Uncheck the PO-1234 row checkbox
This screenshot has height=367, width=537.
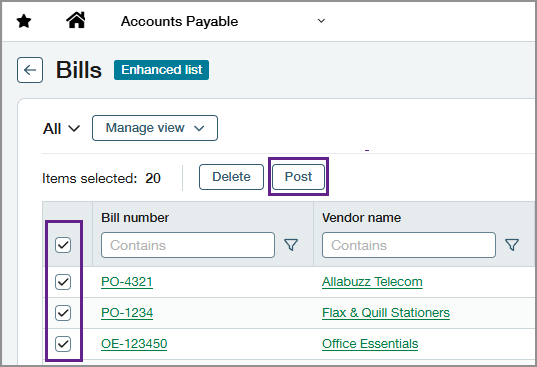pos(63,313)
